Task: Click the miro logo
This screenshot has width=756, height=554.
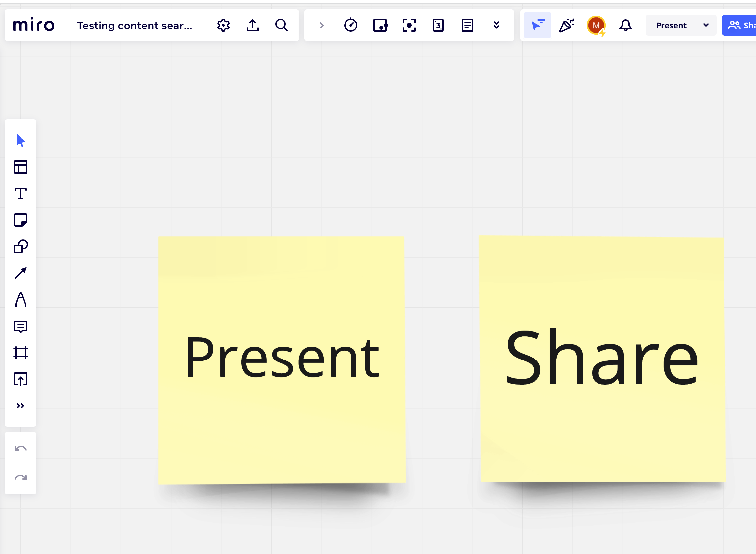Action: pyautogui.click(x=33, y=25)
